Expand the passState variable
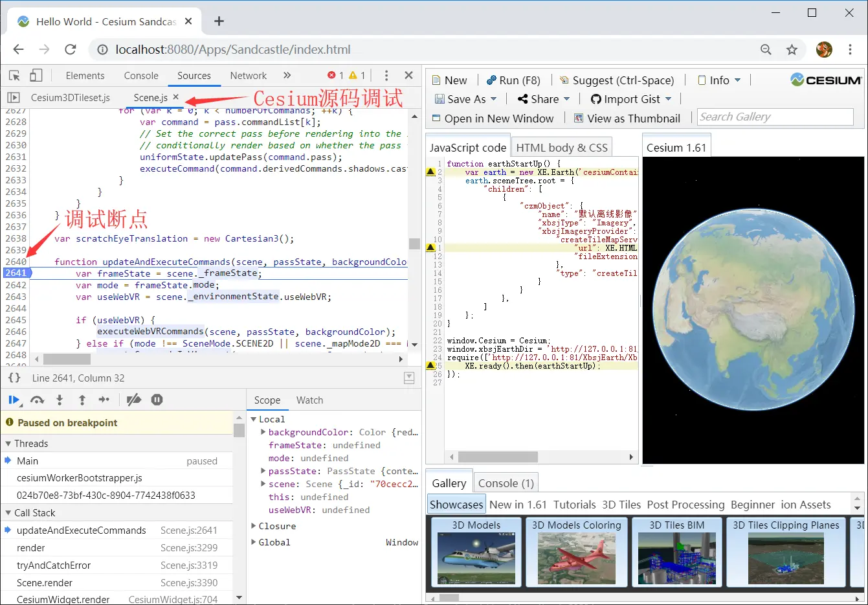The height and width of the screenshot is (605, 868). click(263, 471)
